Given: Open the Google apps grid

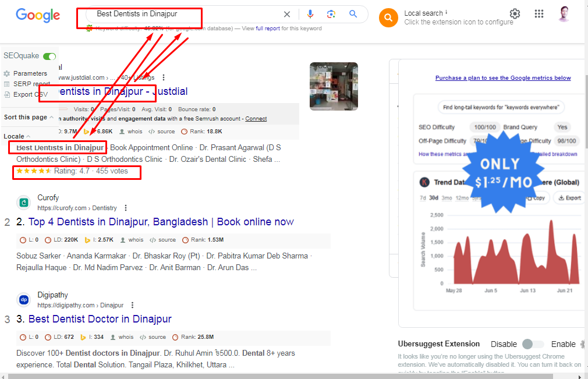Looking at the screenshot, I should [539, 14].
